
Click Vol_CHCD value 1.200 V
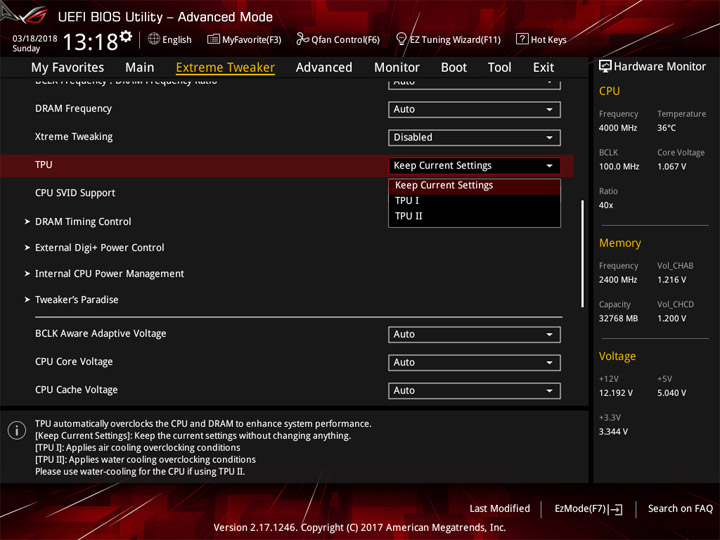coord(671,319)
